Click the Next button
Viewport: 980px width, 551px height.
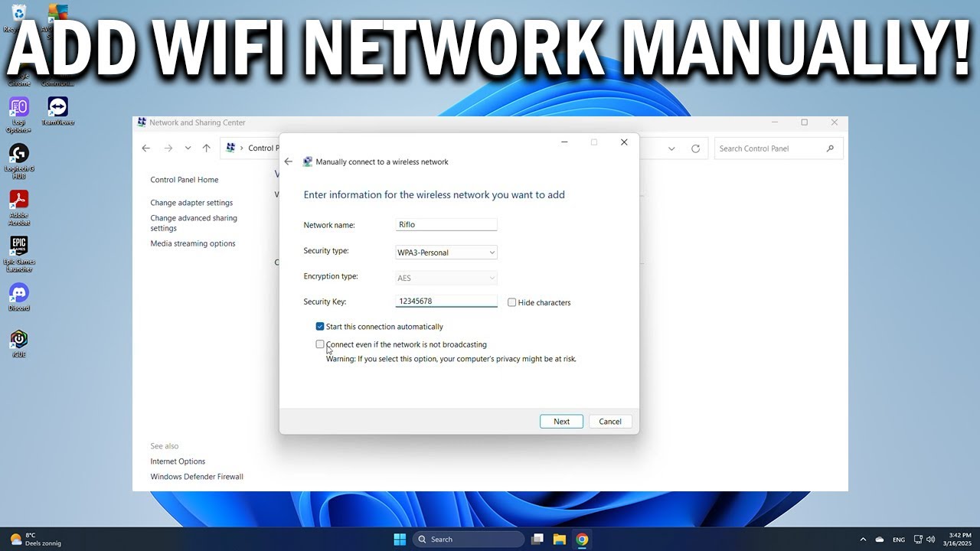[561, 422]
